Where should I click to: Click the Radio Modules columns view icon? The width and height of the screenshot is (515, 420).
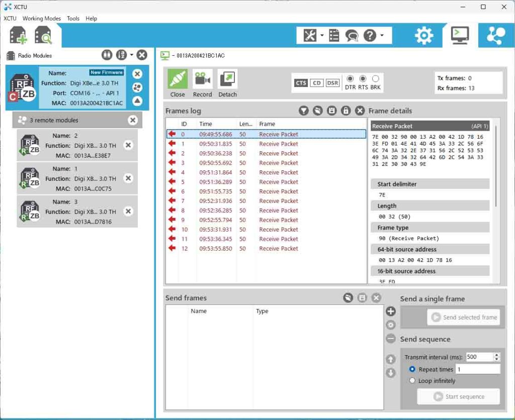pos(107,55)
